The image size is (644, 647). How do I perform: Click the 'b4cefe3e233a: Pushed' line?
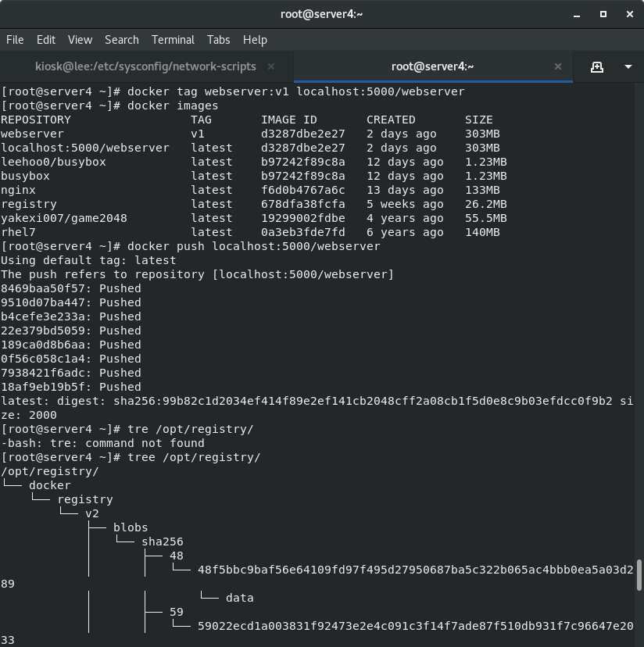pyautogui.click(x=71, y=316)
